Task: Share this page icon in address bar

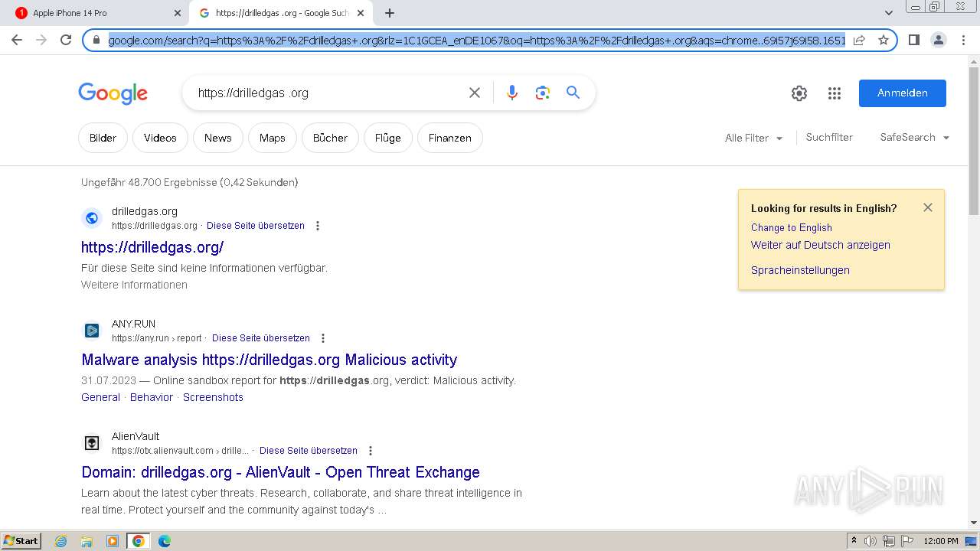Action: (x=859, y=40)
